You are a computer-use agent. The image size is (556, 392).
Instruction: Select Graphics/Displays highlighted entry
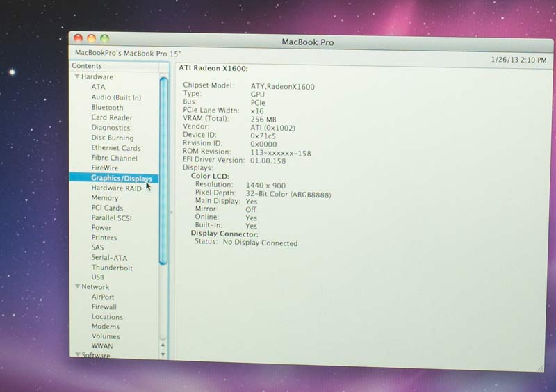114,178
